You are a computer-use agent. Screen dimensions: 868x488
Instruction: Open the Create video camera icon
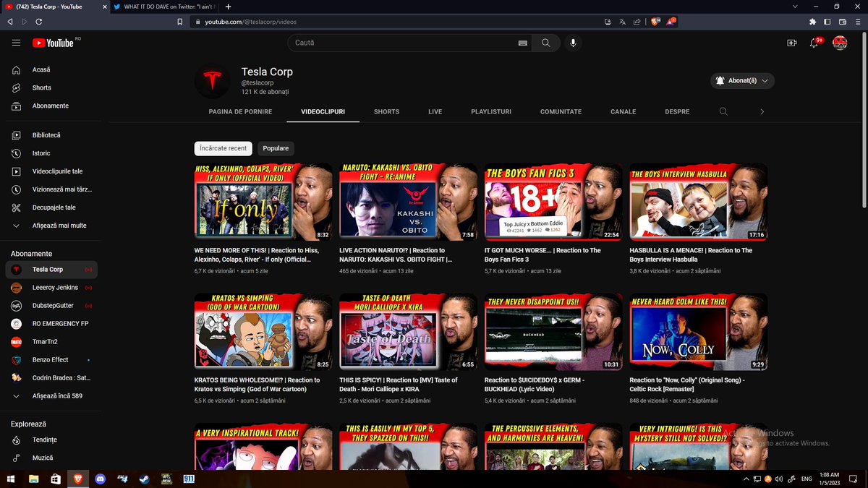click(x=792, y=43)
